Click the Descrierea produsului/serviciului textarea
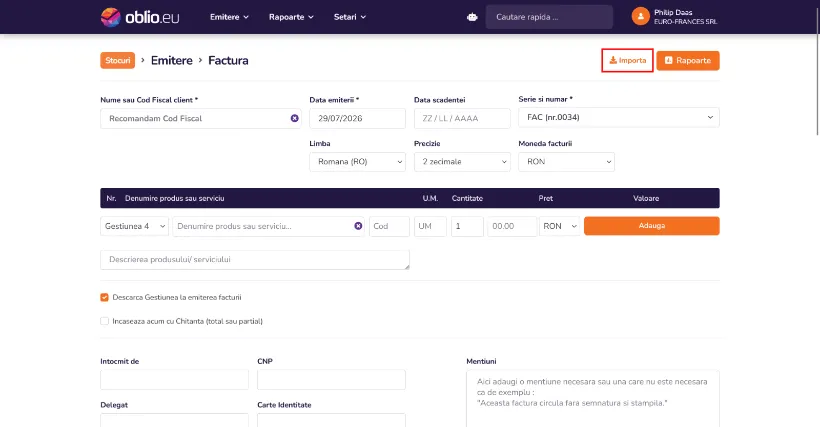The height and width of the screenshot is (427, 820). 255,260
